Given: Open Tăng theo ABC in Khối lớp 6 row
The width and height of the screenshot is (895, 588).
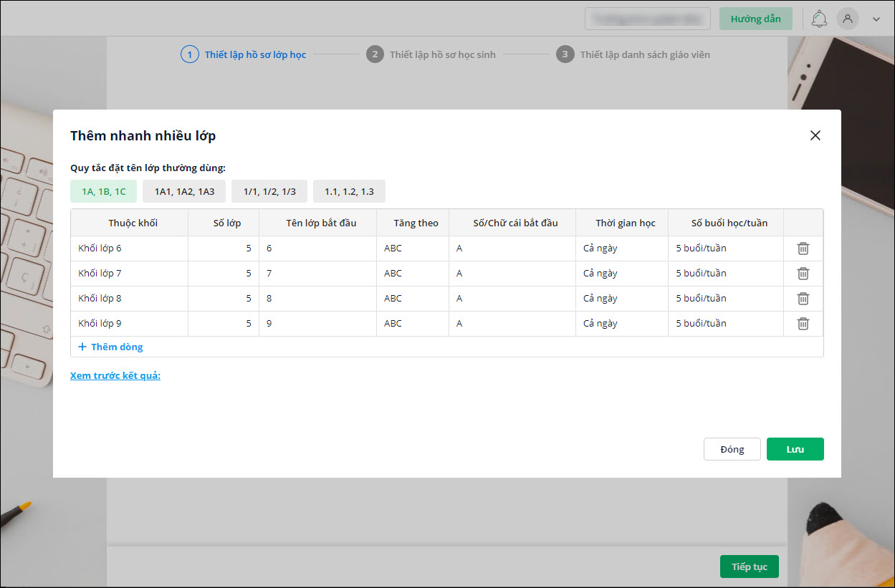Looking at the screenshot, I should tap(413, 249).
